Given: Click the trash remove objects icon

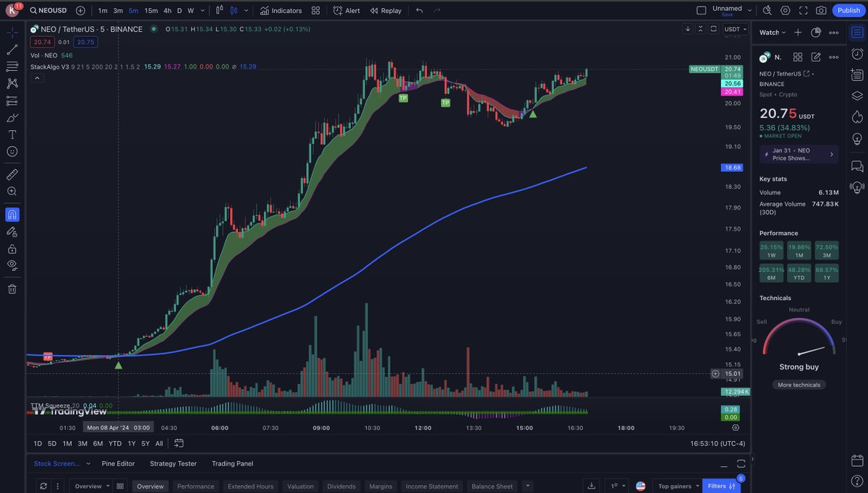Looking at the screenshot, I should point(12,289).
